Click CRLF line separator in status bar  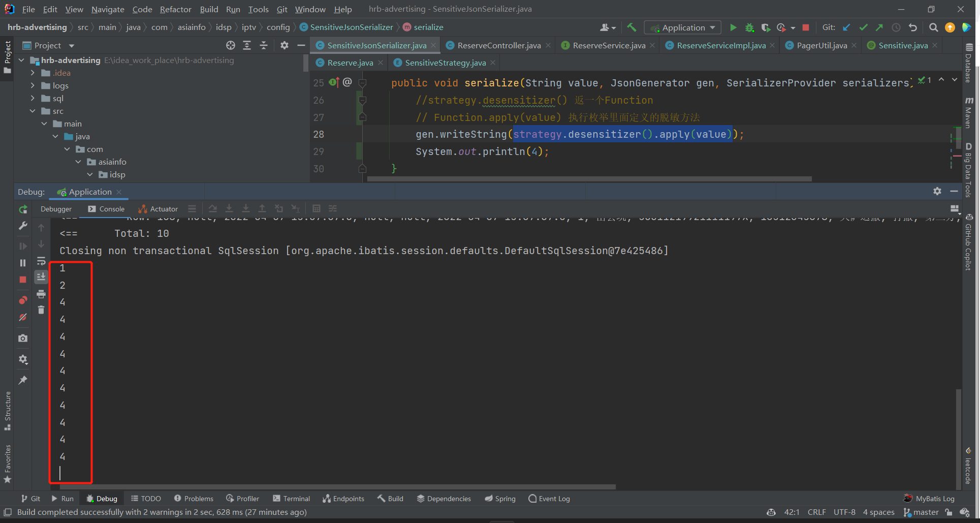pyautogui.click(x=816, y=512)
